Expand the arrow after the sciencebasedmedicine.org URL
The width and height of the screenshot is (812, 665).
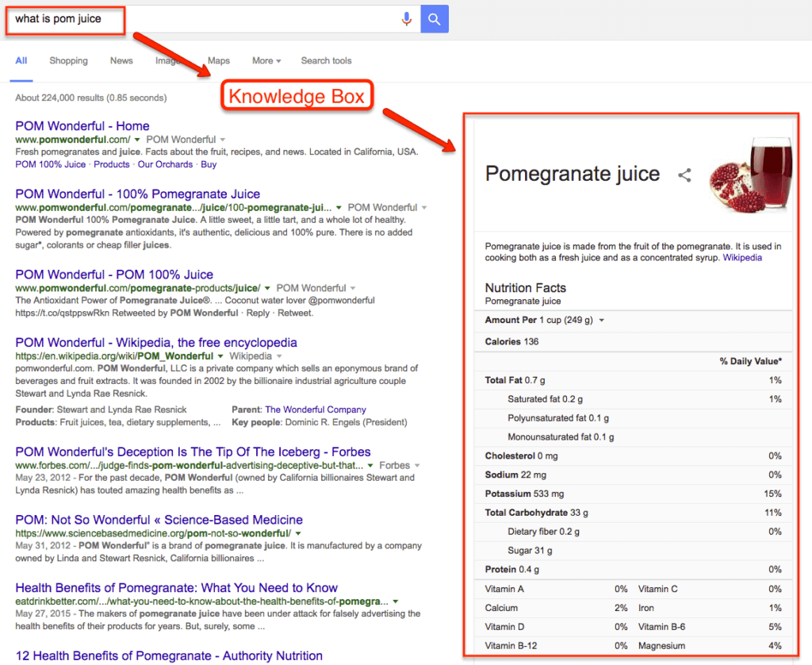coord(298,533)
